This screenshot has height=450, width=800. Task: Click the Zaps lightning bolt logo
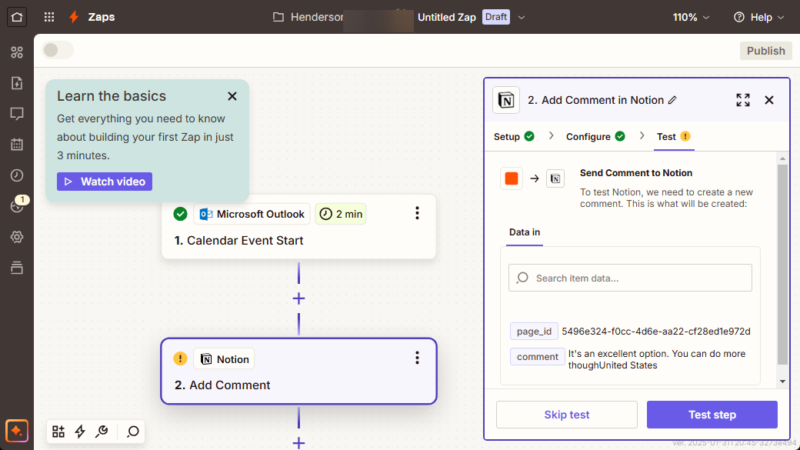tap(74, 17)
